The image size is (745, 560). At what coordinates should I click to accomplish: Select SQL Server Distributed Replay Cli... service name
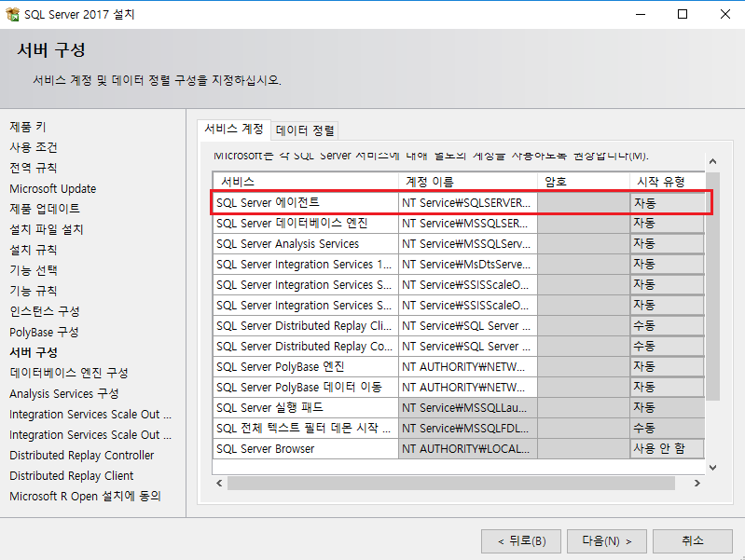pos(304,326)
